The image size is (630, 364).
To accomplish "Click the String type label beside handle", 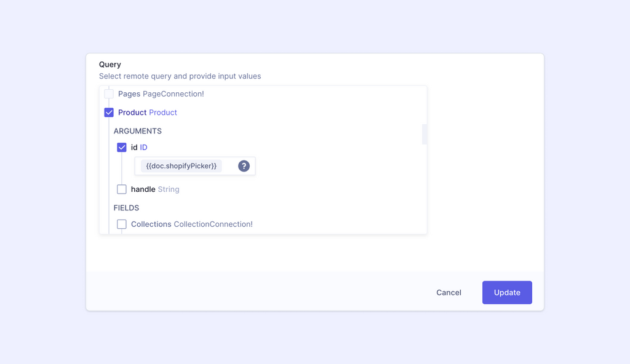I will [169, 189].
